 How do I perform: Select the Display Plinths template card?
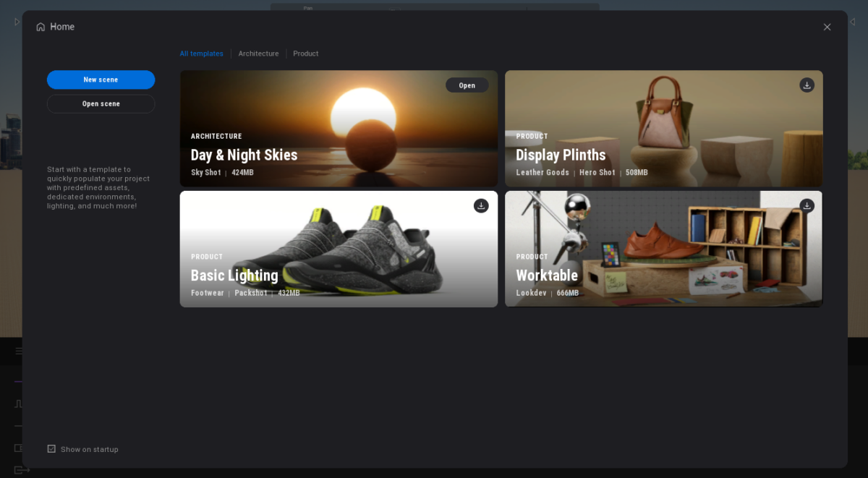click(663, 129)
